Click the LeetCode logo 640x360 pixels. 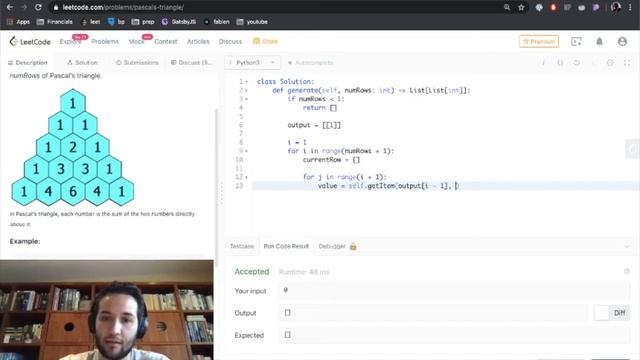[30, 41]
